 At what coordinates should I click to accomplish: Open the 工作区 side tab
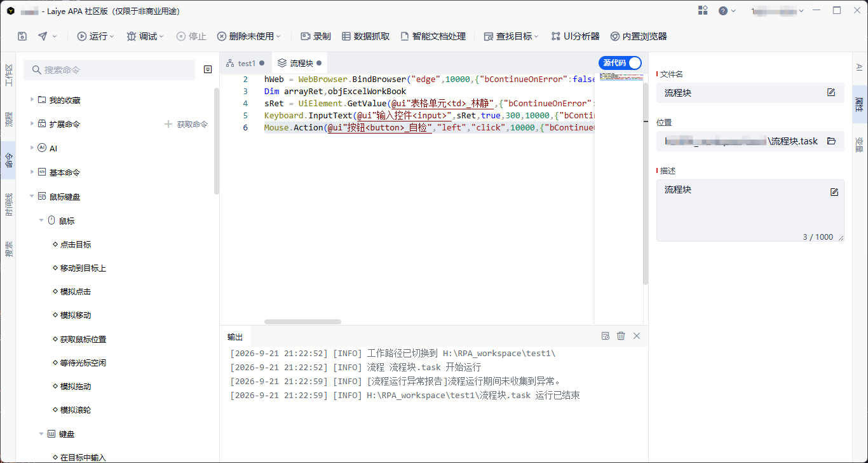click(x=8, y=76)
